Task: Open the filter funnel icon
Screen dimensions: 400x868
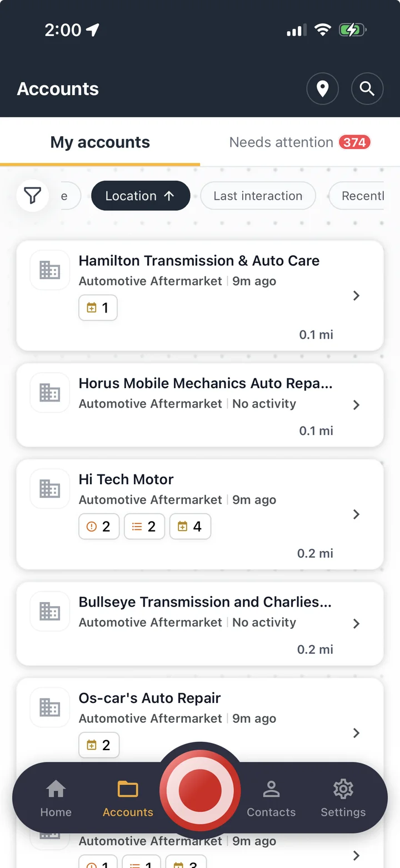Action: 33,196
